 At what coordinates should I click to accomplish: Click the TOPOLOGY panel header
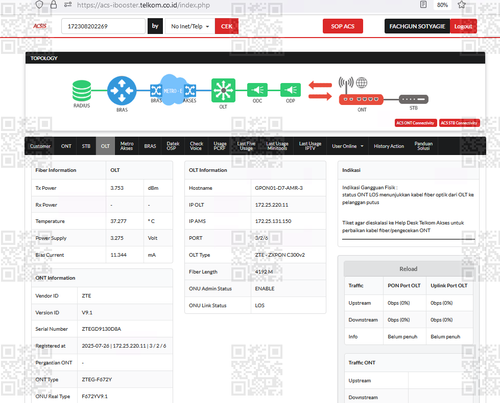255,58
